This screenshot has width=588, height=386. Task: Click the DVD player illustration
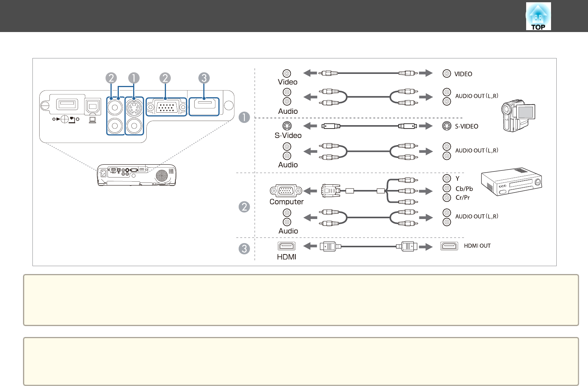(x=512, y=182)
